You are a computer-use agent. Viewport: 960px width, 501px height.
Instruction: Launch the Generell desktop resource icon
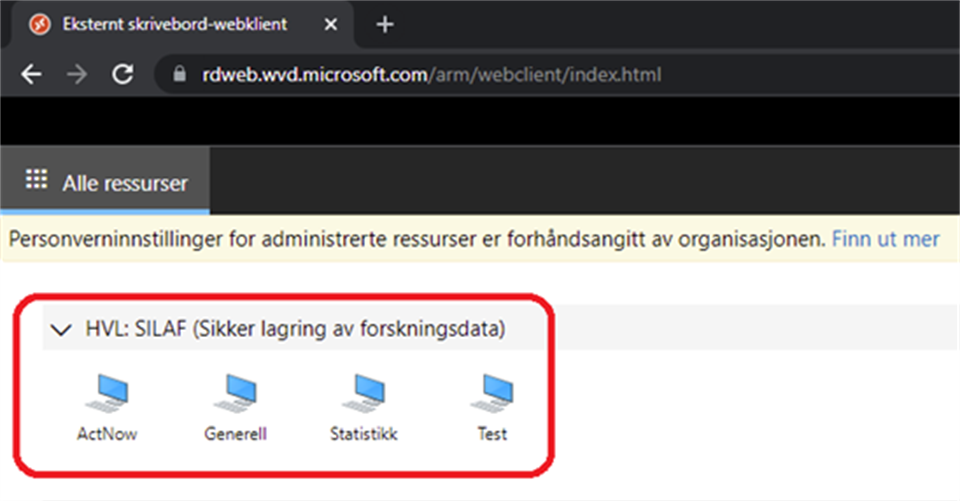pos(235,394)
